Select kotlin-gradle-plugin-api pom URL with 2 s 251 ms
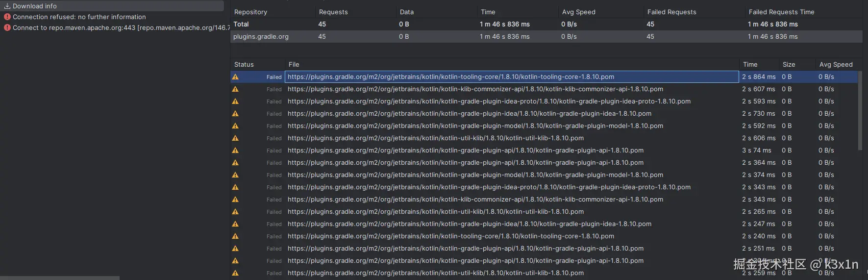Screen dimensions: 868x280 [x=466, y=249]
